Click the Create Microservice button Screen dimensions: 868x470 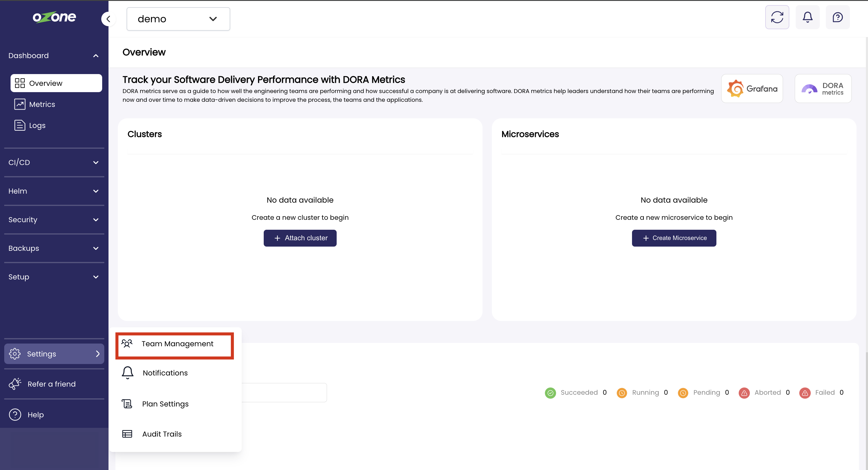(674, 238)
